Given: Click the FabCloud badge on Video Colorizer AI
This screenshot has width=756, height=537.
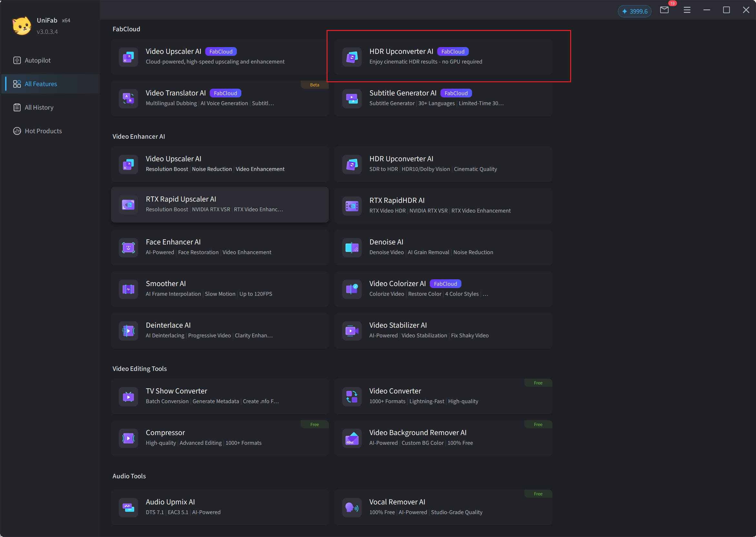Looking at the screenshot, I should coord(445,284).
